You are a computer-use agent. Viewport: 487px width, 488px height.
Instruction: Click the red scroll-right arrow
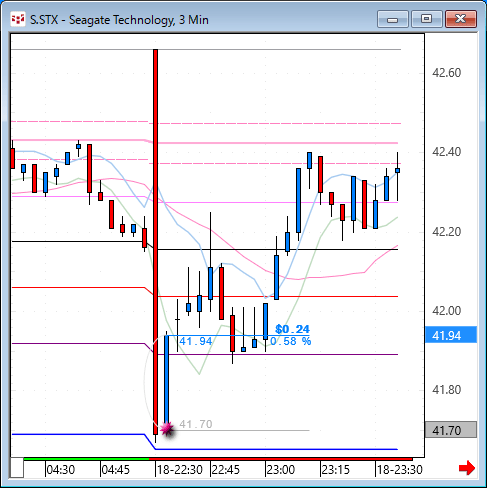click(467, 468)
